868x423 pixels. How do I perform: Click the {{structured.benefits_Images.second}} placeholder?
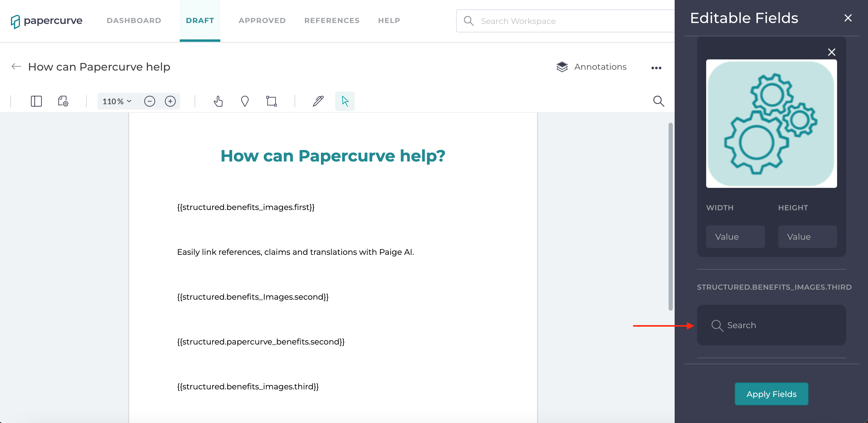(253, 297)
